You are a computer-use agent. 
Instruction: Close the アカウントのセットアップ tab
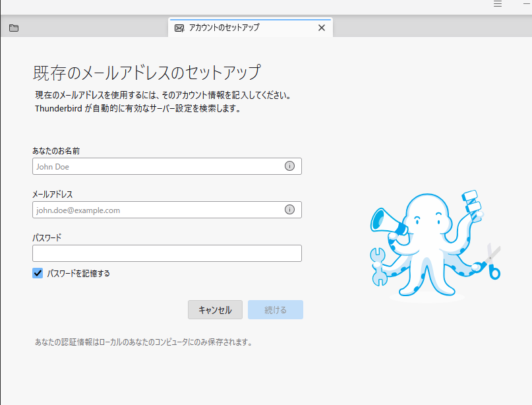pyautogui.click(x=322, y=28)
